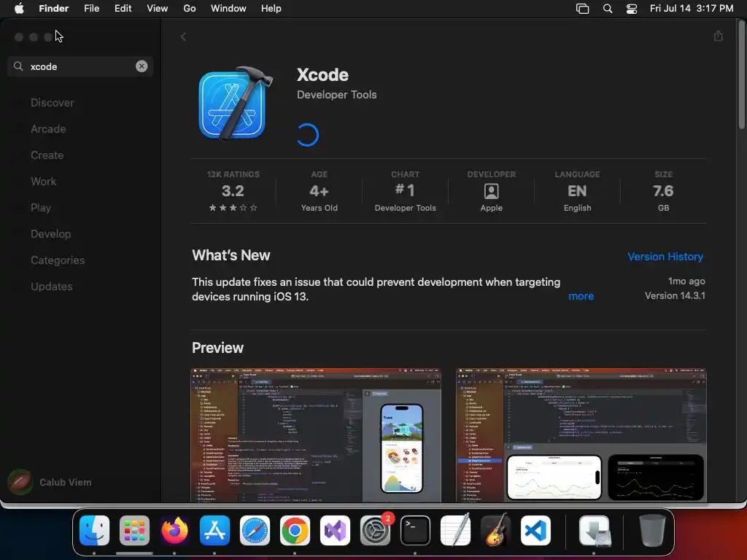
Task: Open the Go menu
Action: click(x=190, y=9)
